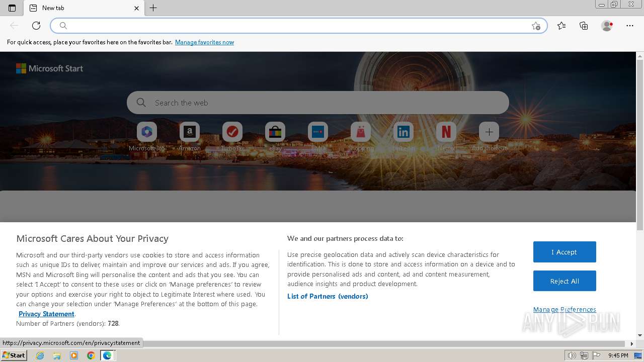
Task: Launch Chrome from the taskbar
Action: pos(91,355)
